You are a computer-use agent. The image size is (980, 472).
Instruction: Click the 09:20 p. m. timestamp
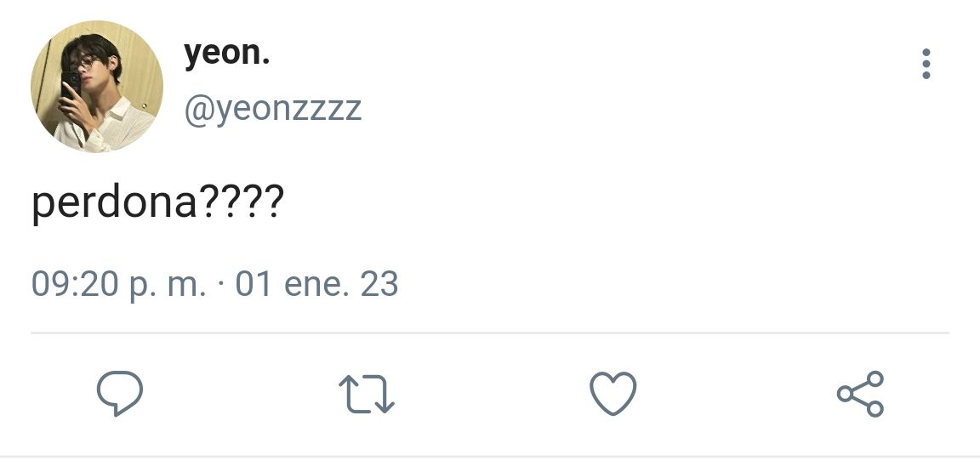[x=118, y=285]
